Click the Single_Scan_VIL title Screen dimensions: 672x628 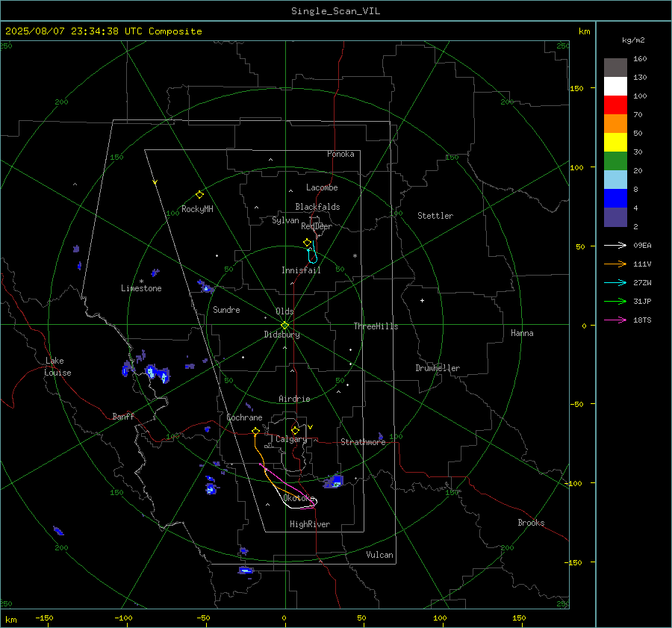point(335,11)
